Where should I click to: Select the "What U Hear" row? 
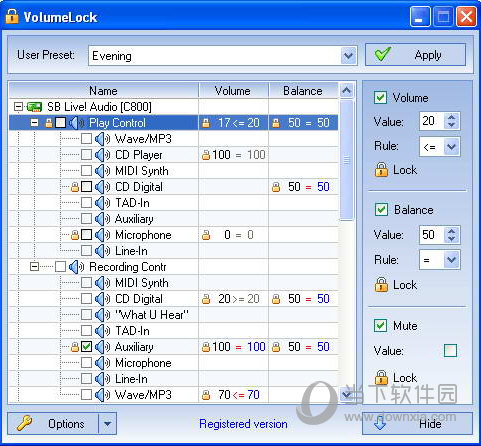click(173, 315)
